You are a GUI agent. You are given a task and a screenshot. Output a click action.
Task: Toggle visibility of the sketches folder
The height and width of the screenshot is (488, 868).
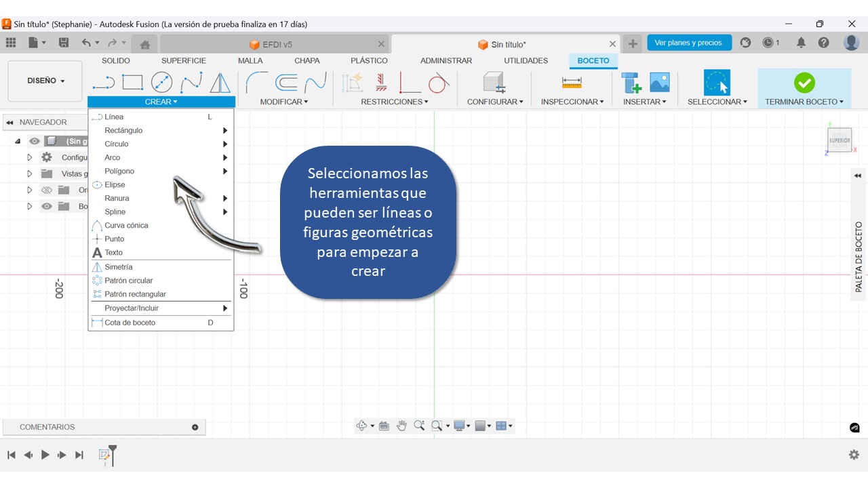(x=47, y=206)
